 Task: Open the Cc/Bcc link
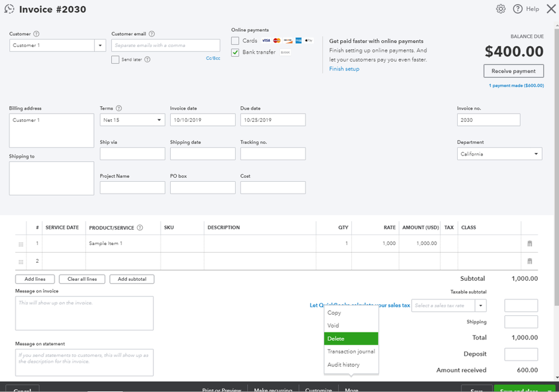[213, 58]
